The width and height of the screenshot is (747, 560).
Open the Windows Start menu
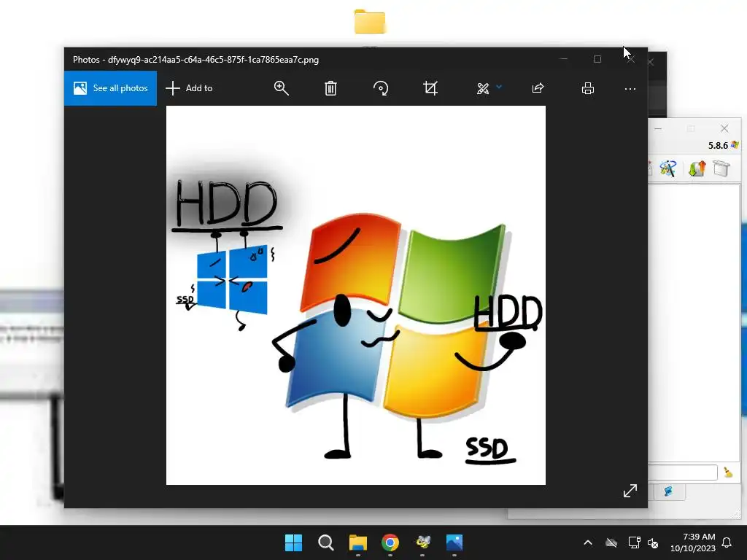(x=293, y=542)
